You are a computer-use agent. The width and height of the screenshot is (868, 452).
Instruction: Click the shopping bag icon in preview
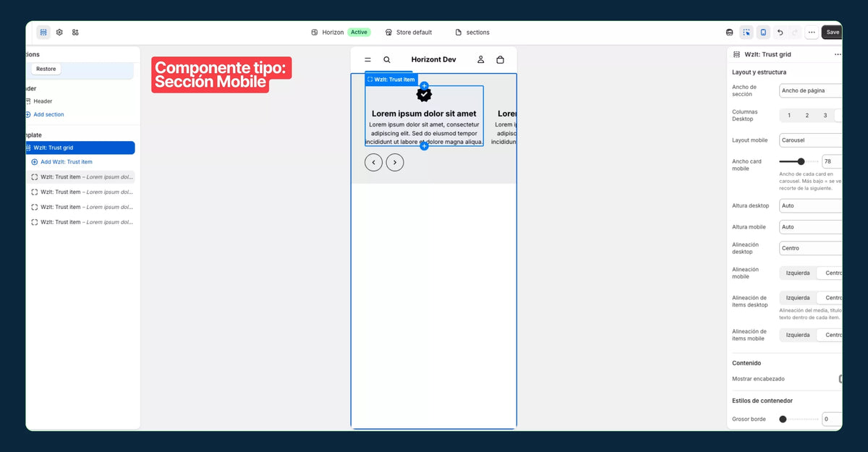500,60
